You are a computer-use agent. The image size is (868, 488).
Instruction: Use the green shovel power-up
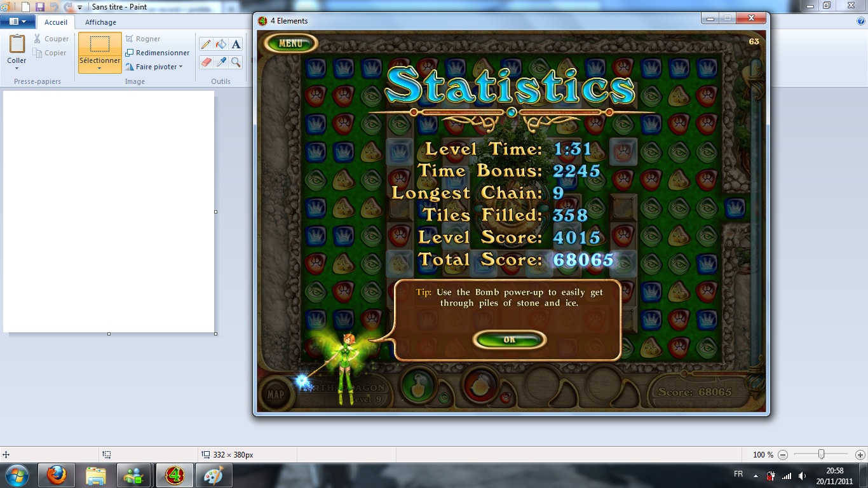point(418,384)
